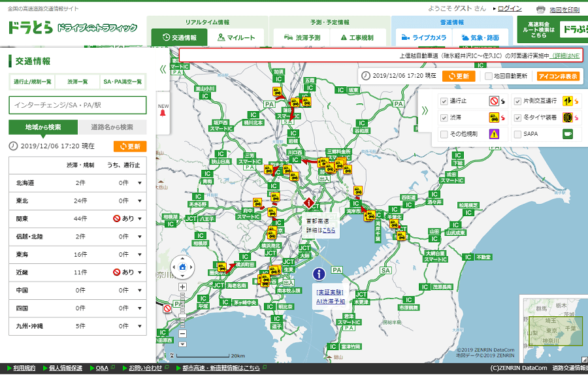Expand the 近畿 row arrow
Image resolution: width=588 pixels, height=375 pixels.
coord(140,272)
